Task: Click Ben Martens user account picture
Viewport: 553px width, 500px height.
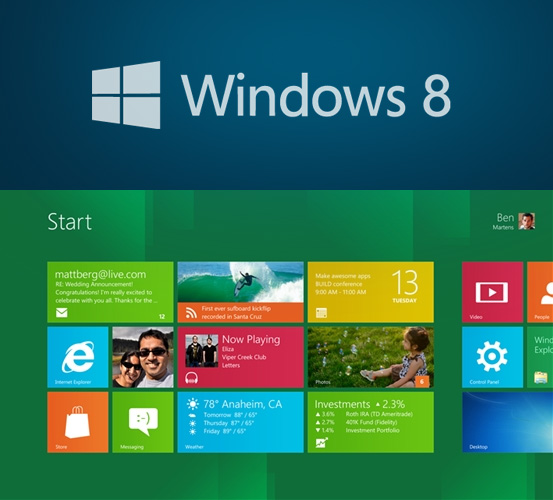Action: point(527,221)
